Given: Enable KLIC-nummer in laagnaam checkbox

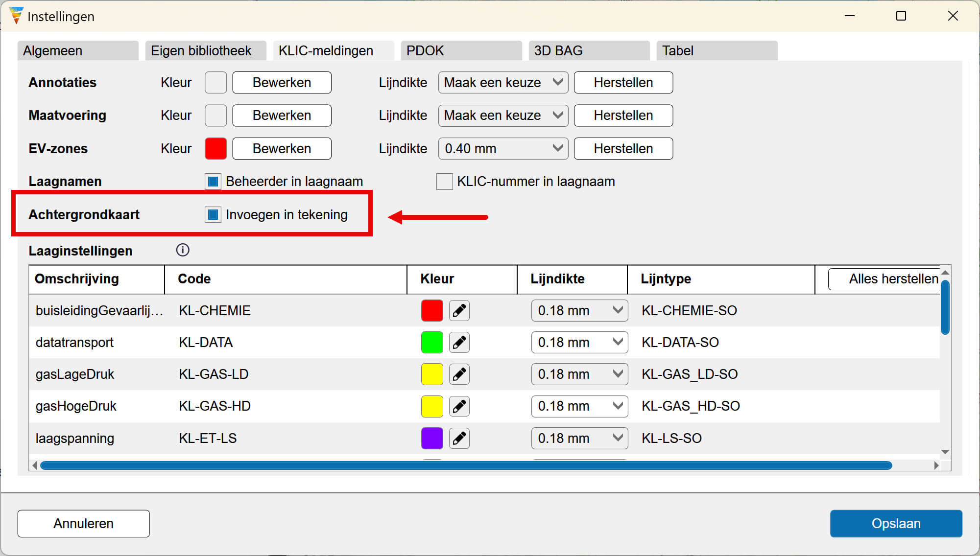Looking at the screenshot, I should [444, 182].
